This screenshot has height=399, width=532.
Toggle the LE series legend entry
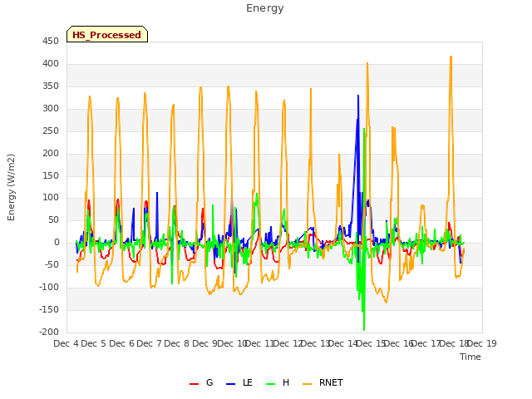pos(239,382)
